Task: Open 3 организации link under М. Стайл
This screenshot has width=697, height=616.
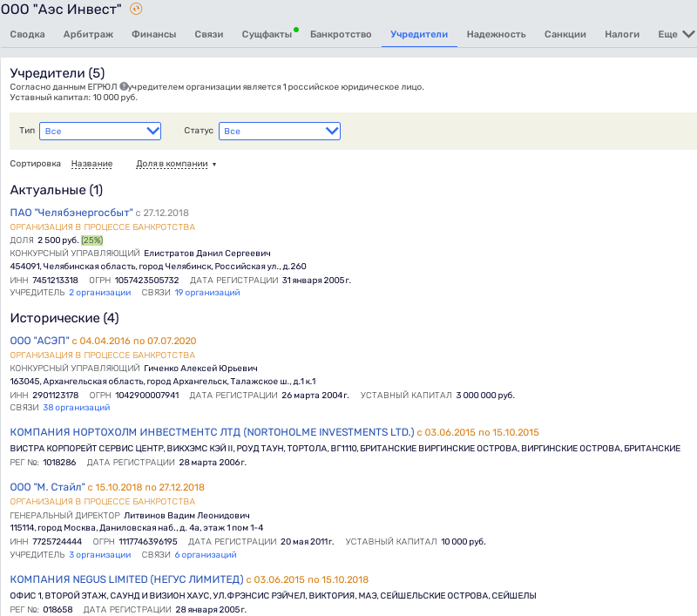Action: click(100, 555)
